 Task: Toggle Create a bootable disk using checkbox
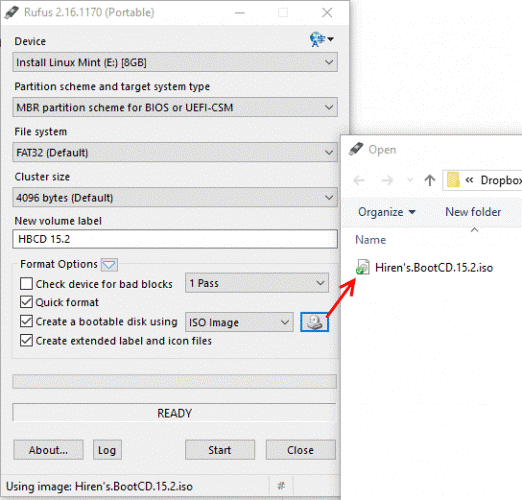click(26, 321)
